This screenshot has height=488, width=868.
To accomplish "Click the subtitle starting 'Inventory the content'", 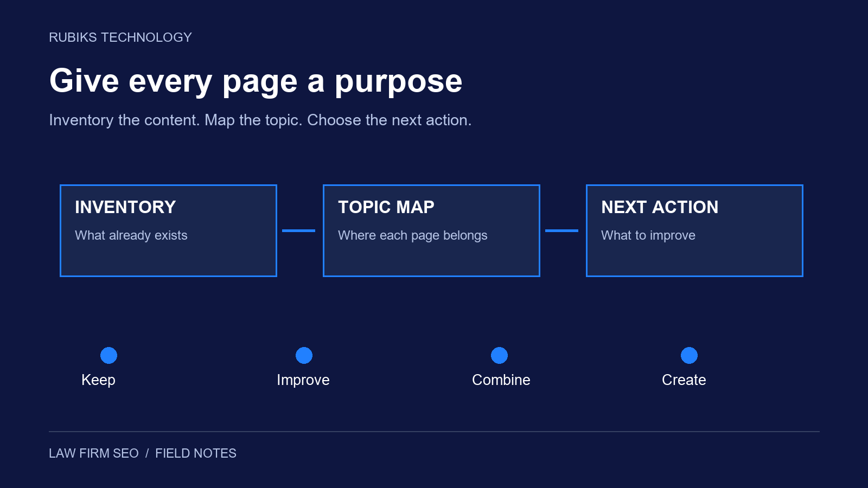I will [260, 120].
